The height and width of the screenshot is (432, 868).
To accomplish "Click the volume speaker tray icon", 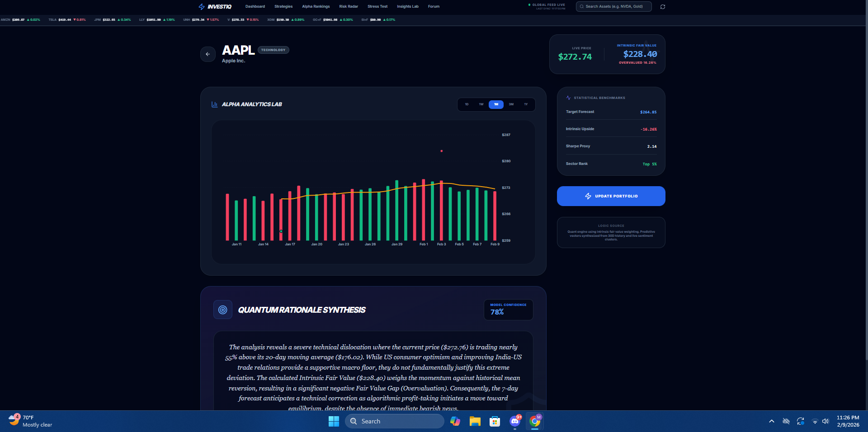I will (x=826, y=421).
